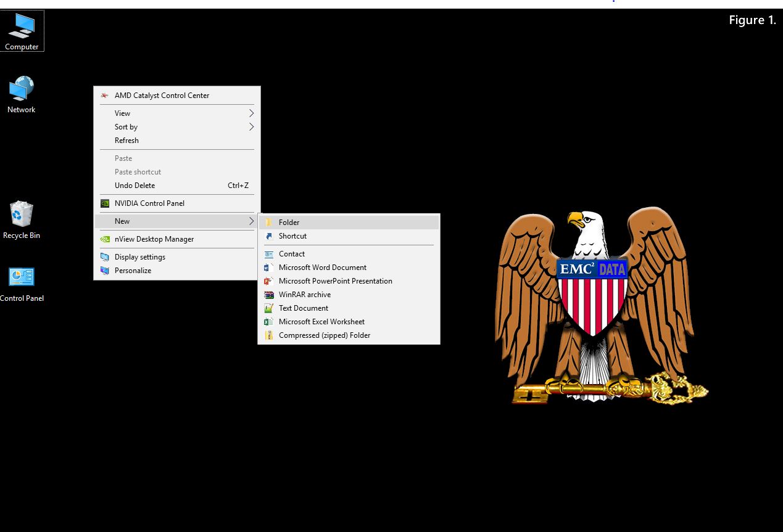Create a new Microsoft PowerPoint Presentation
Screen dimensions: 783x532
click(349, 281)
